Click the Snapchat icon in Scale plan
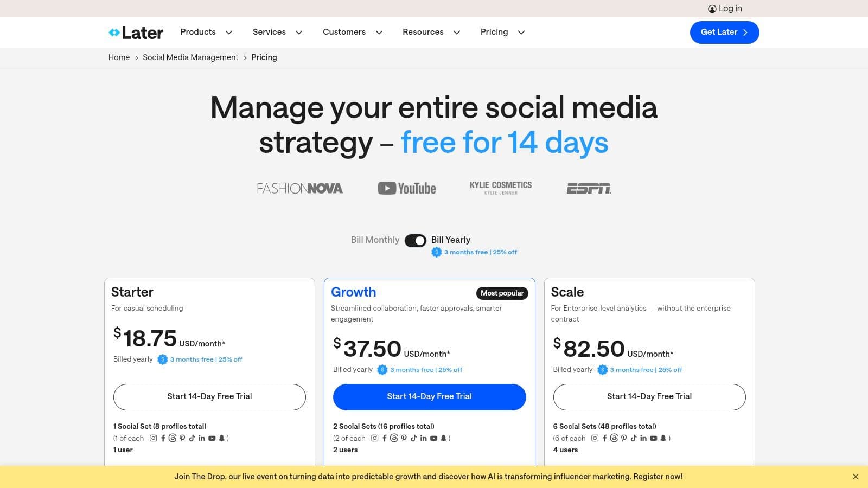The height and width of the screenshot is (488, 868). point(663,438)
